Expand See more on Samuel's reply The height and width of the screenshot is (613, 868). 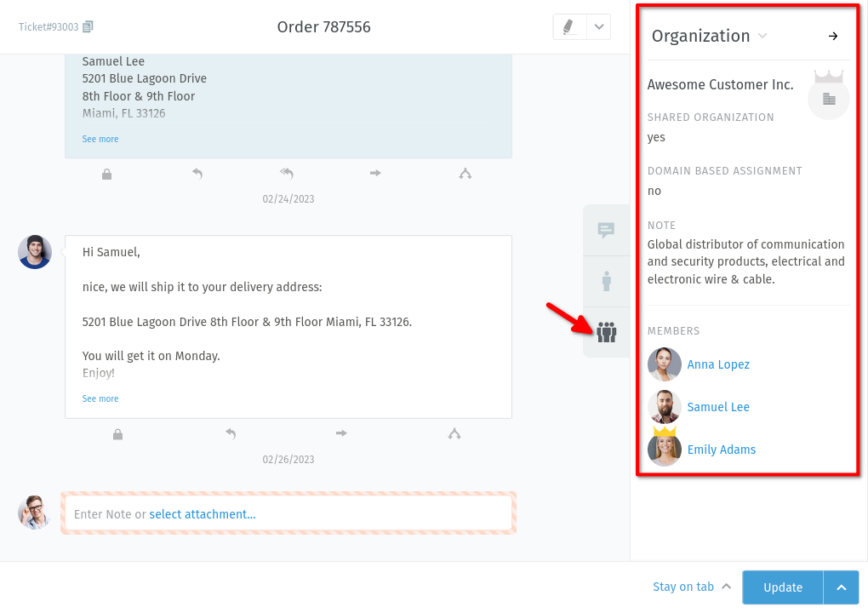tap(100, 398)
